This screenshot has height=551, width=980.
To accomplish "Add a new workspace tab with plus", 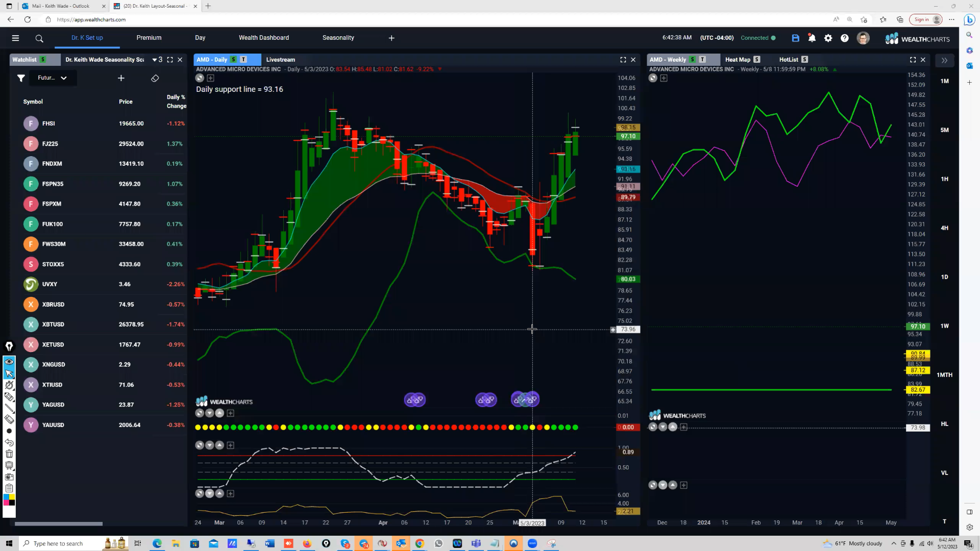I will click(x=391, y=38).
